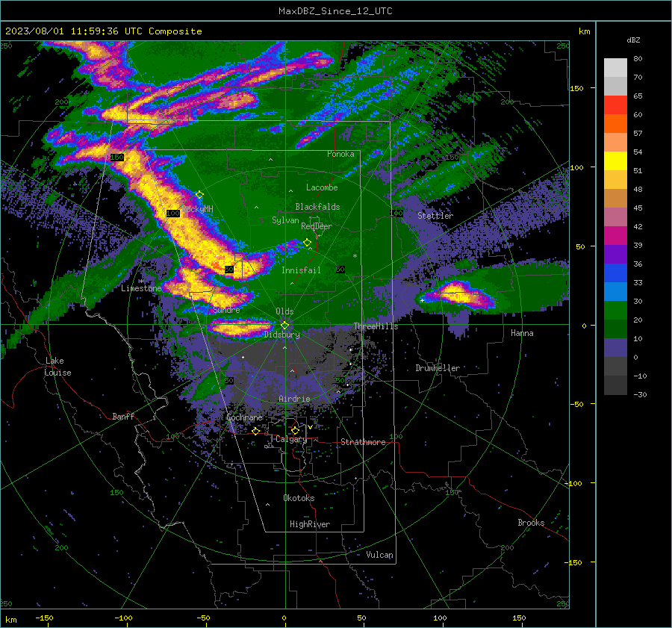Image resolution: width=672 pixels, height=628 pixels.
Task: Click the yellow station marker below Cochrane
Action: (x=256, y=431)
